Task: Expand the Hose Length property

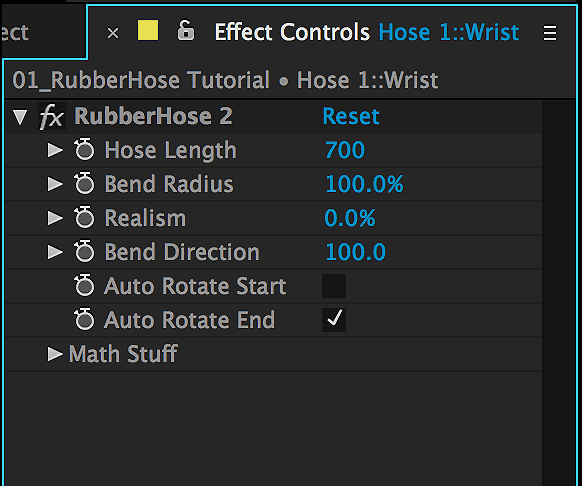Action: (55, 150)
